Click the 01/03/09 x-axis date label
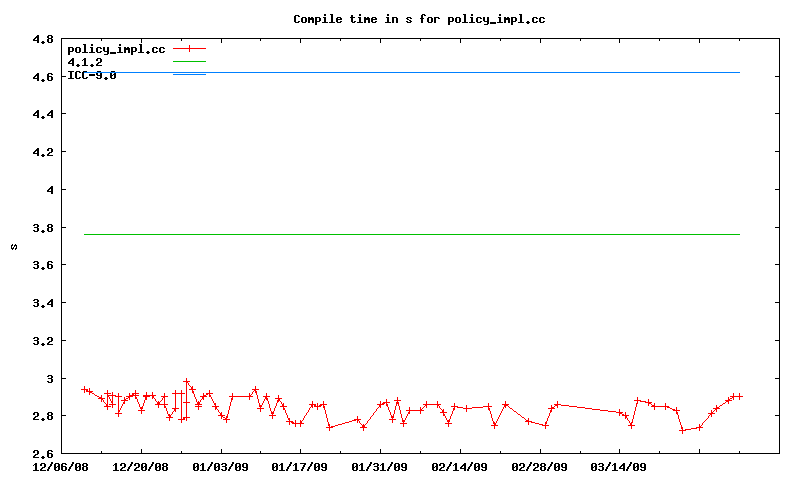The width and height of the screenshot is (800, 480). coord(221,466)
